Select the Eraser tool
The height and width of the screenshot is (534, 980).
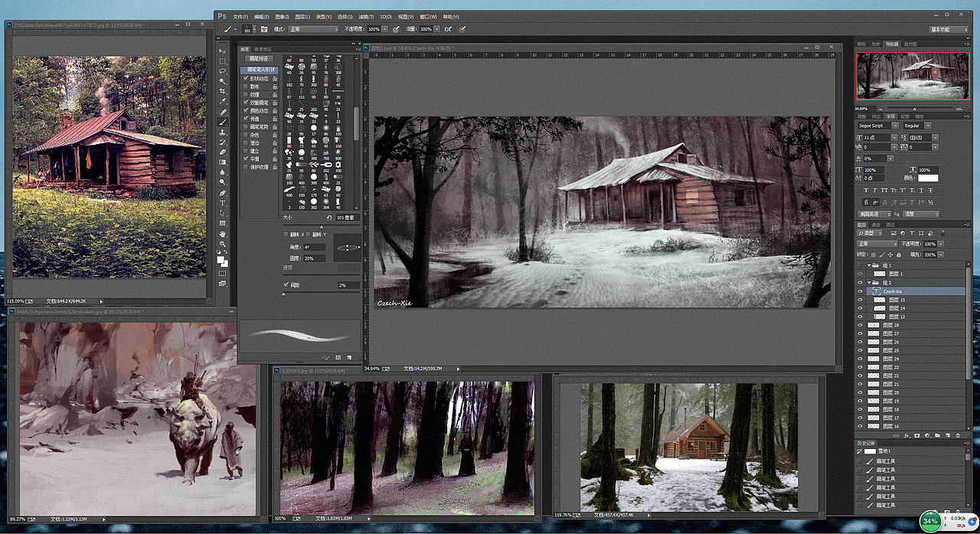click(223, 152)
